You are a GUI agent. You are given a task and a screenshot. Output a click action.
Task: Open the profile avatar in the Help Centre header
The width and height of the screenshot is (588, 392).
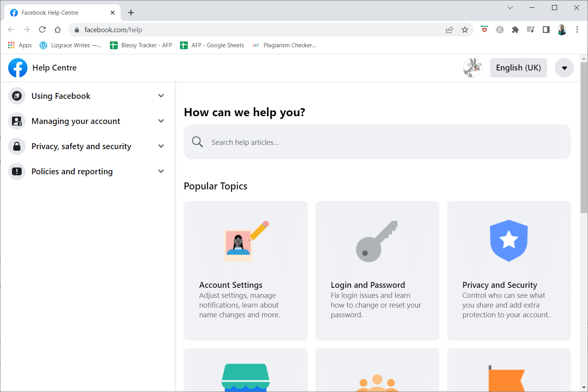(473, 68)
